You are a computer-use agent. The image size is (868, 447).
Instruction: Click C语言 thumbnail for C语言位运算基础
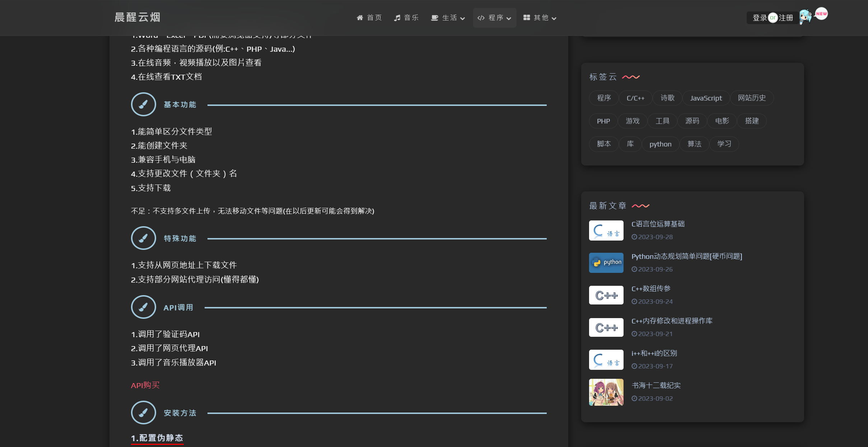[606, 231]
